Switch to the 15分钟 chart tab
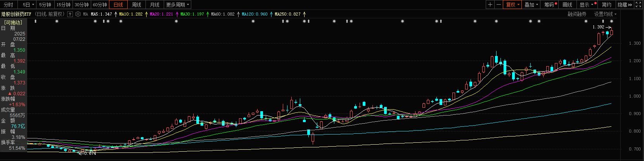 tap(63, 5)
